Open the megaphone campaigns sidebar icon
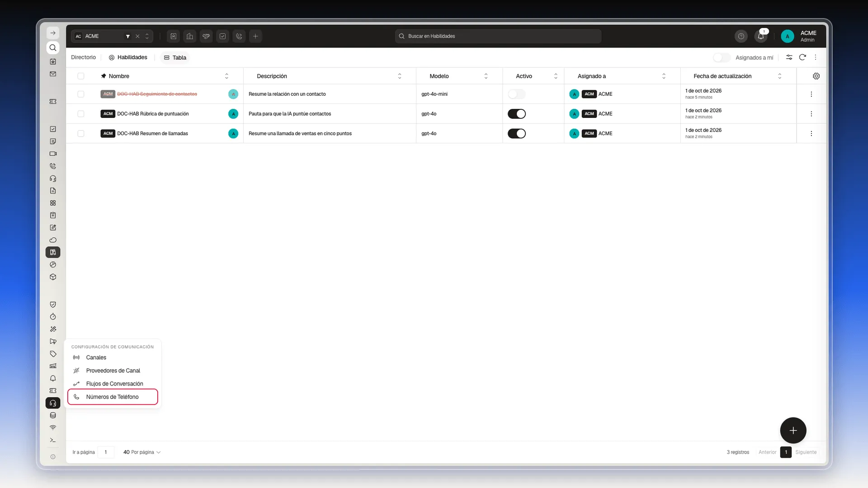868x488 pixels. [x=53, y=342]
